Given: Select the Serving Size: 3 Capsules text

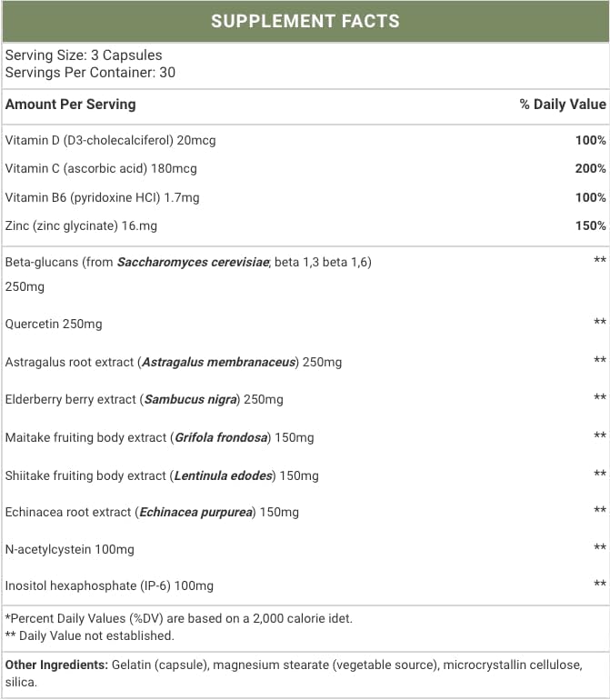Looking at the screenshot, I should coord(84,55).
